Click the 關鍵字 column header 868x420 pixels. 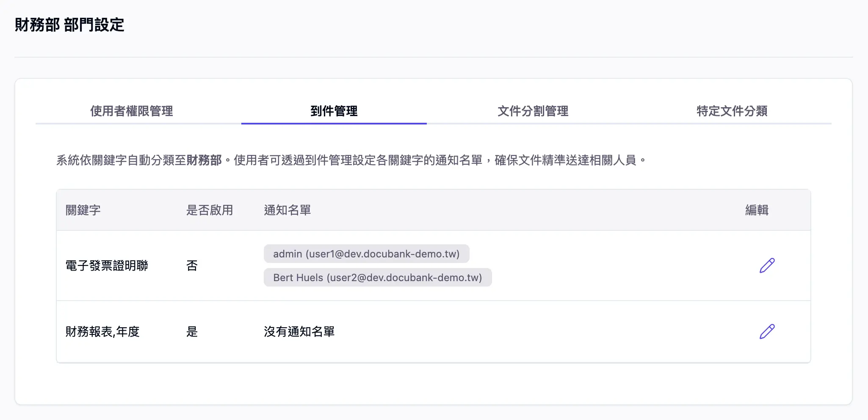[83, 210]
